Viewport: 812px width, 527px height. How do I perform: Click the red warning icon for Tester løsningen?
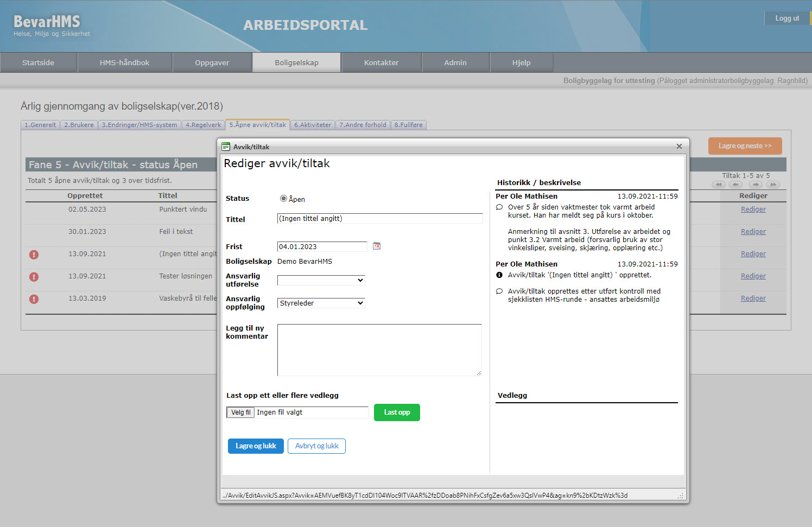(x=34, y=277)
